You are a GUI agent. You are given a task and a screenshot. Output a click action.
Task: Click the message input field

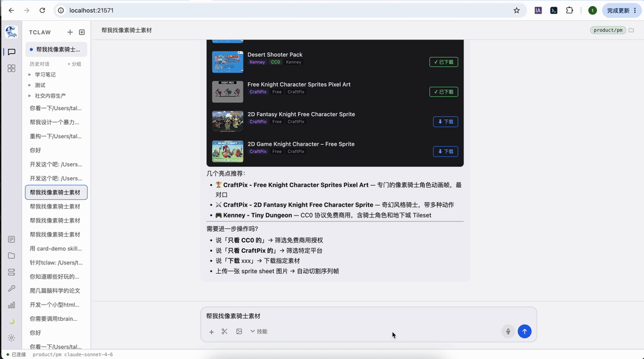[368, 316]
